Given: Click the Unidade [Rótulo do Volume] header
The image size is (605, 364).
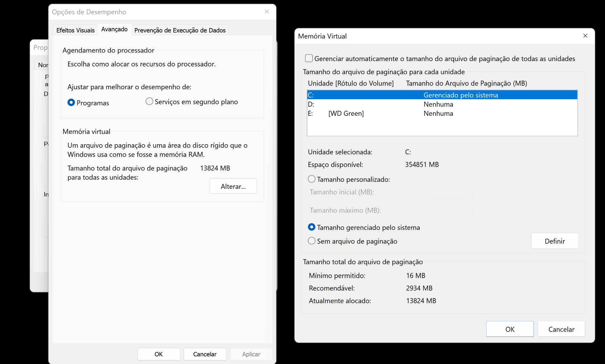Looking at the screenshot, I should pos(351,83).
